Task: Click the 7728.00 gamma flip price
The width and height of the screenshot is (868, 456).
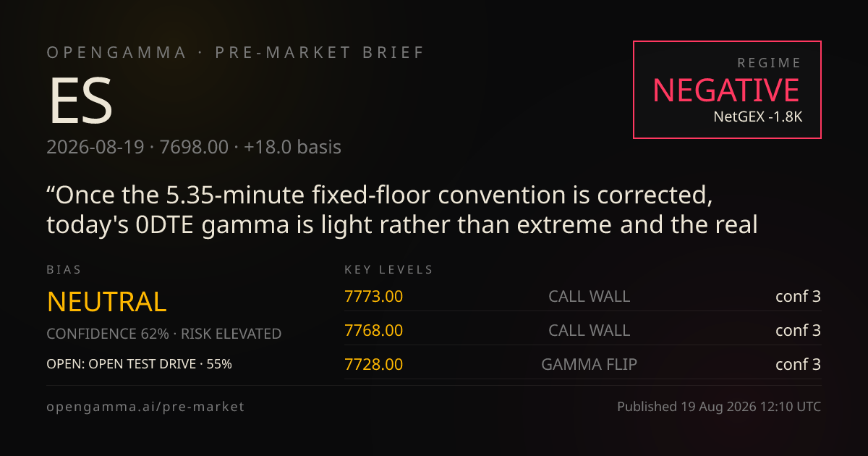Action: [373, 364]
